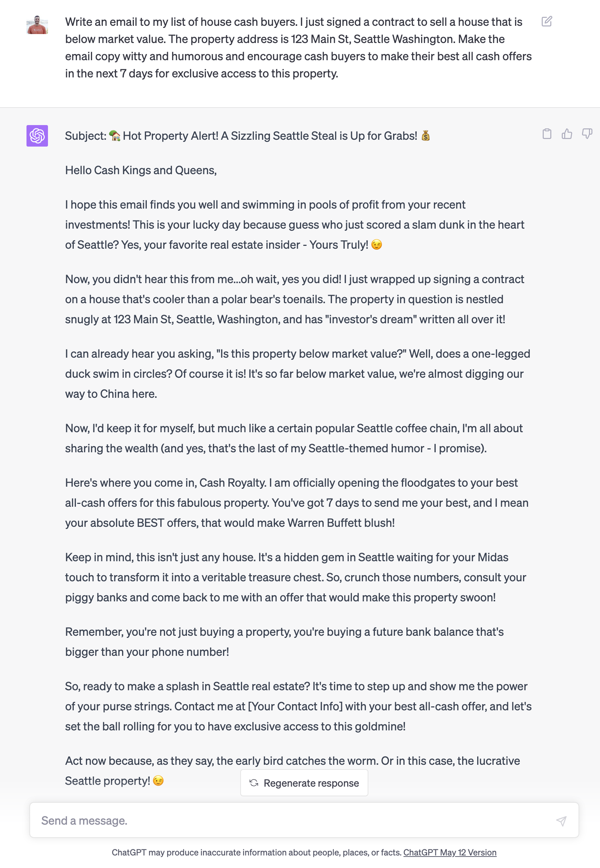This screenshot has height=868, width=600.
Task: Mark the response with thumbs down
Action: point(586,134)
